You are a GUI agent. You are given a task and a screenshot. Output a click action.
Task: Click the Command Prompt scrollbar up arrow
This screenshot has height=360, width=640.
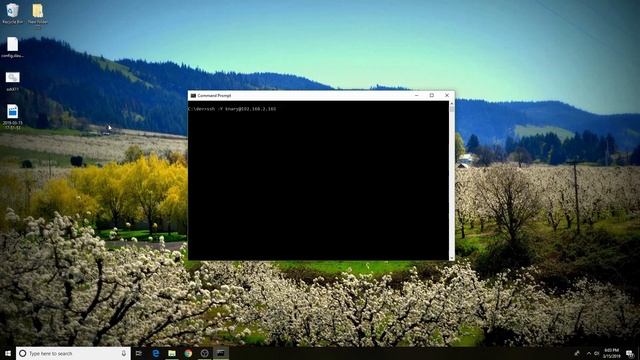click(451, 104)
